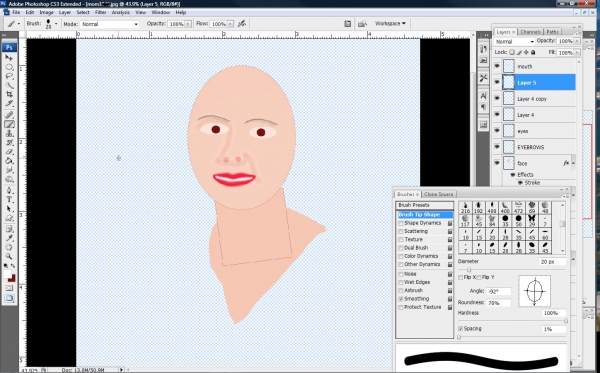This screenshot has width=600, height=373.
Task: Open the Workspace dropdown
Action: [x=390, y=23]
